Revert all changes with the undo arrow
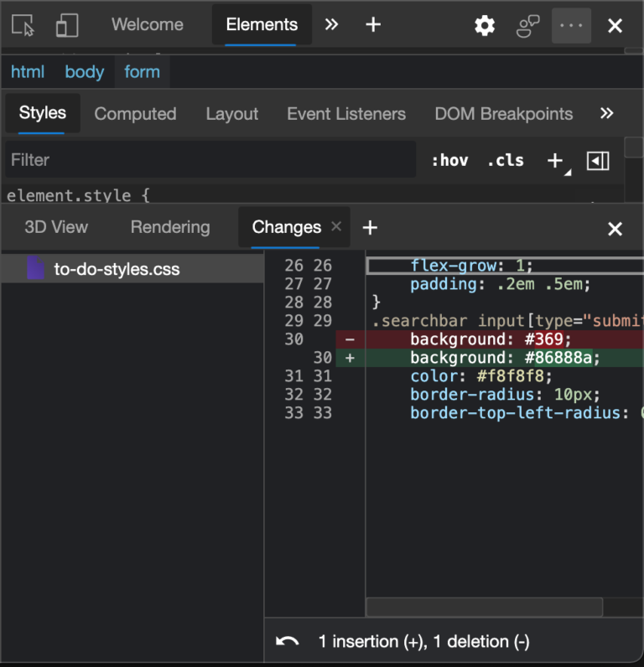644x667 pixels. [x=287, y=642]
